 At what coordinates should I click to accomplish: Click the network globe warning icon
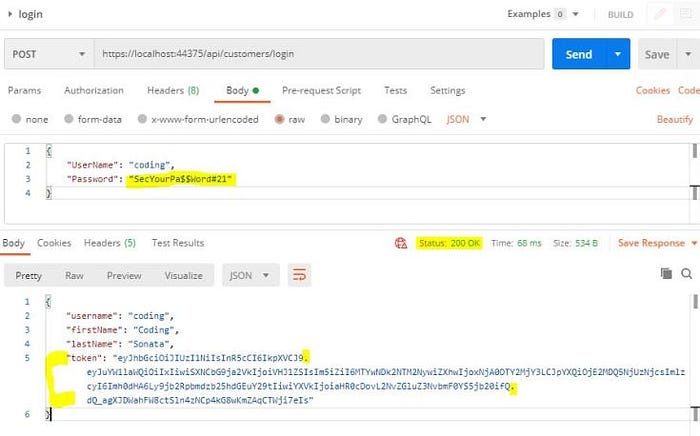coord(401,243)
